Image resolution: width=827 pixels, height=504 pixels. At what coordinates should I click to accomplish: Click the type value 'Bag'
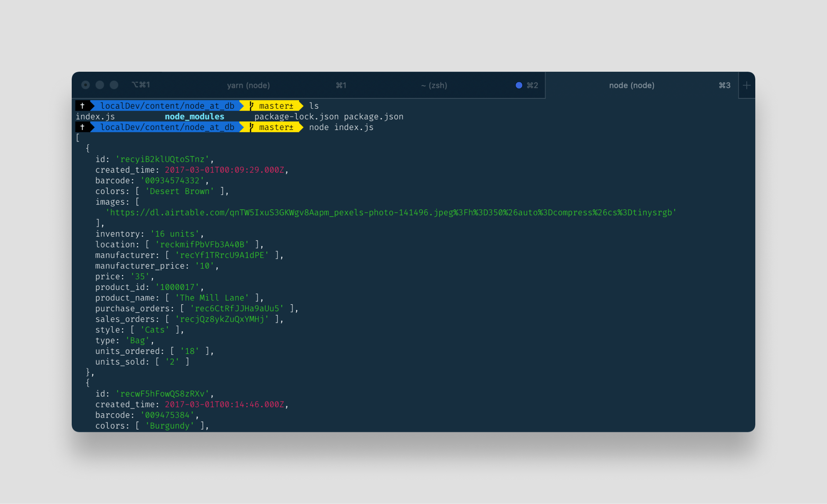point(137,340)
